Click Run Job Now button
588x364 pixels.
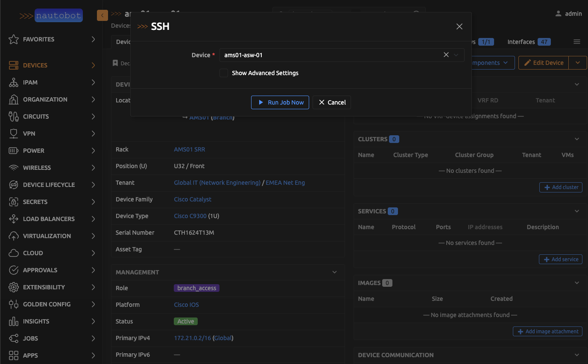pyautogui.click(x=280, y=102)
